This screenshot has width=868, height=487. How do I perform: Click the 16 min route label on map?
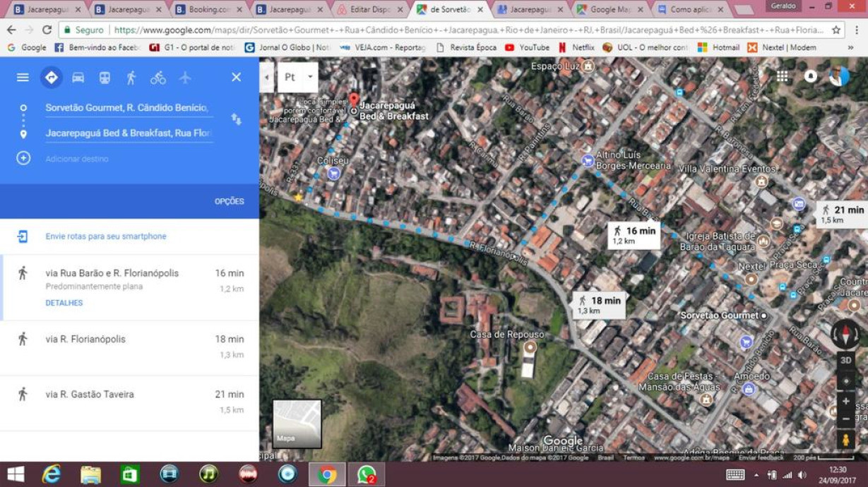634,235
